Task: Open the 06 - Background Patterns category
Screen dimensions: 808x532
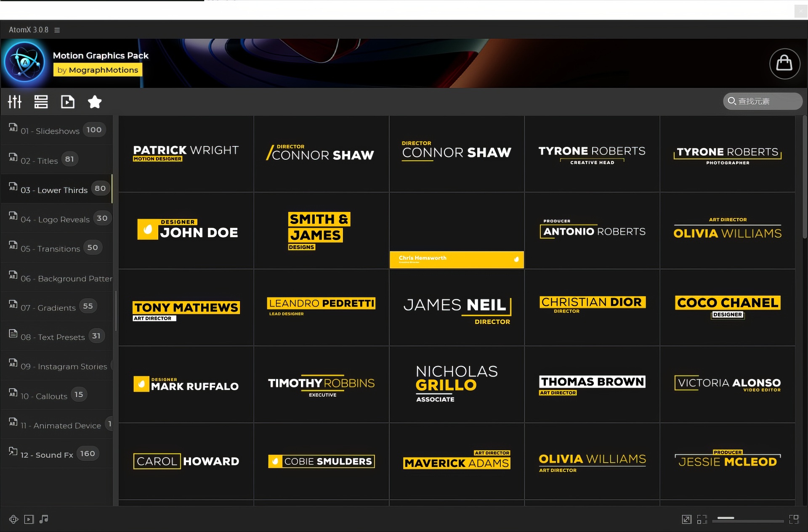Action: pos(57,278)
